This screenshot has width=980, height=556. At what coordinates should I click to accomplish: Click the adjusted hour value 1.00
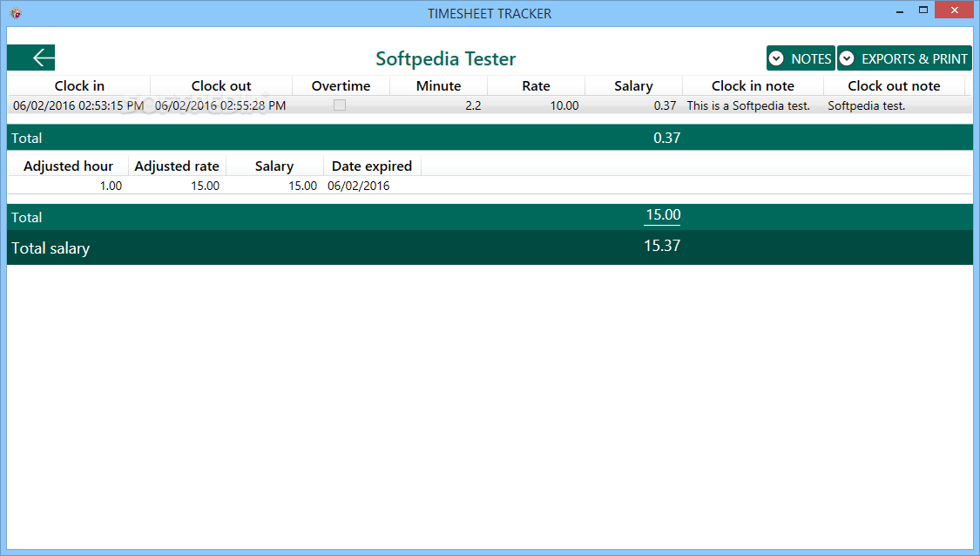pos(112,186)
